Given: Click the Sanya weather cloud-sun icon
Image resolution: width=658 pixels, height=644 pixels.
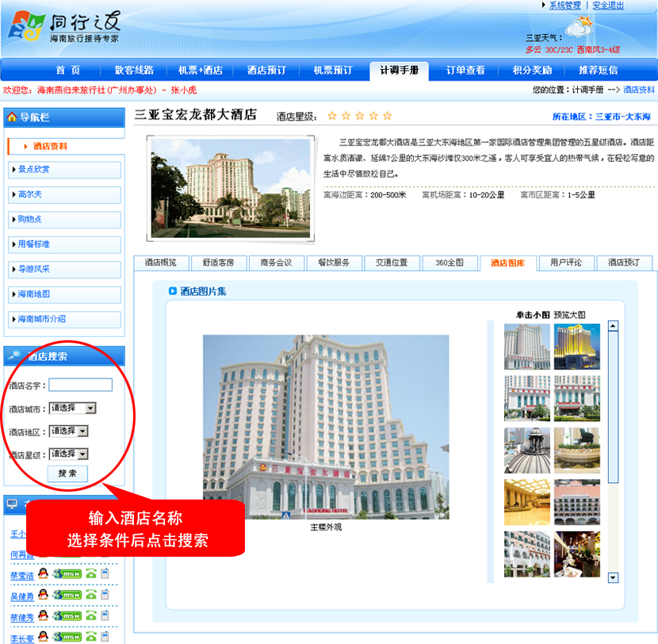Looking at the screenshot, I should coord(580,26).
